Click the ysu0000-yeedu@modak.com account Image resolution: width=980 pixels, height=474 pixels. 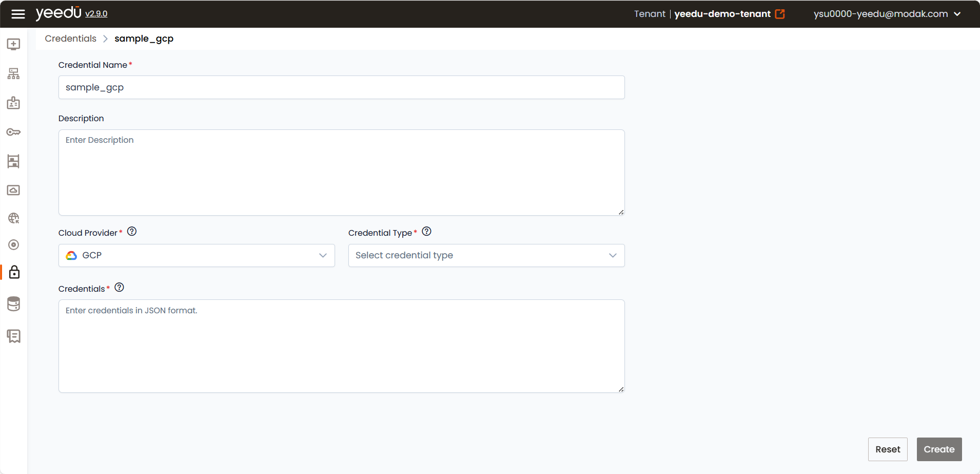tap(880, 14)
